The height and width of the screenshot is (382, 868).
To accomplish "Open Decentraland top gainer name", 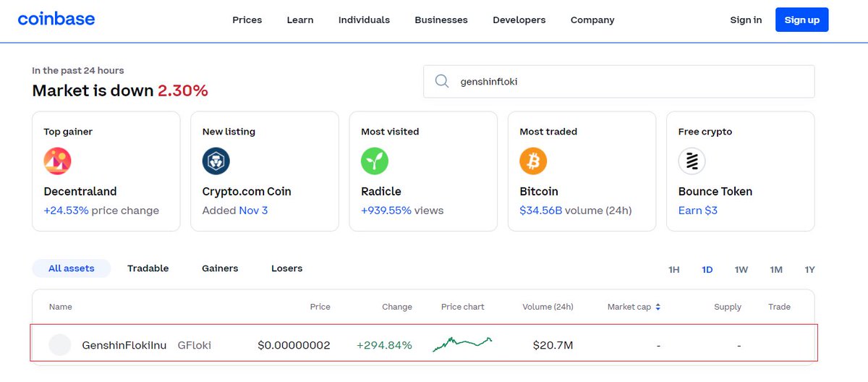I will (80, 192).
